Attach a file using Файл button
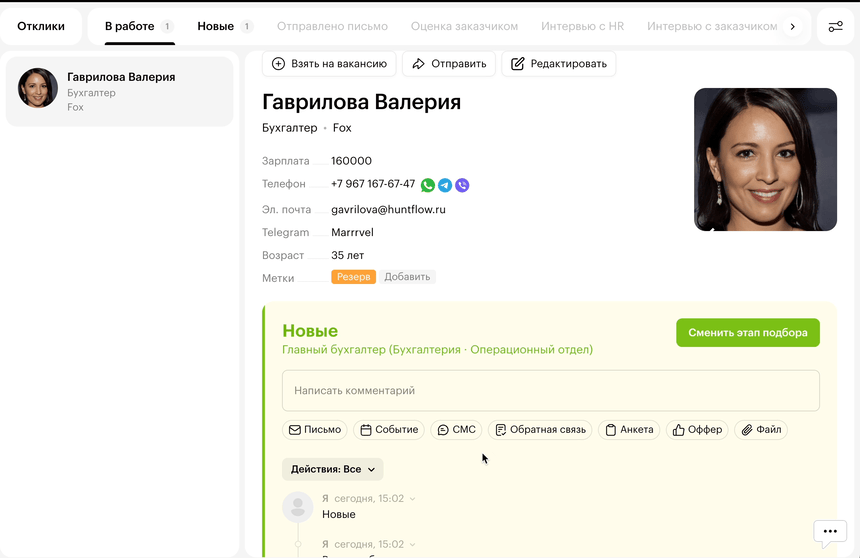 pos(761,430)
